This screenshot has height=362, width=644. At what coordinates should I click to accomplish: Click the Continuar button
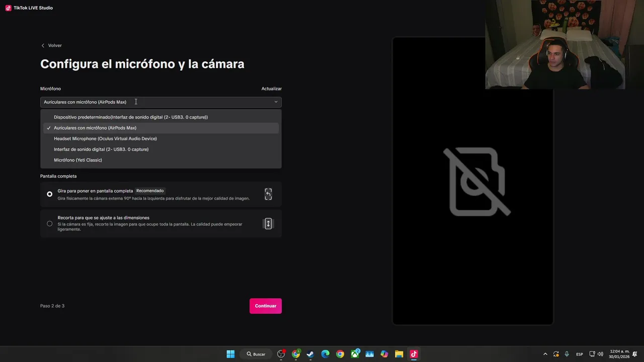pyautogui.click(x=266, y=306)
